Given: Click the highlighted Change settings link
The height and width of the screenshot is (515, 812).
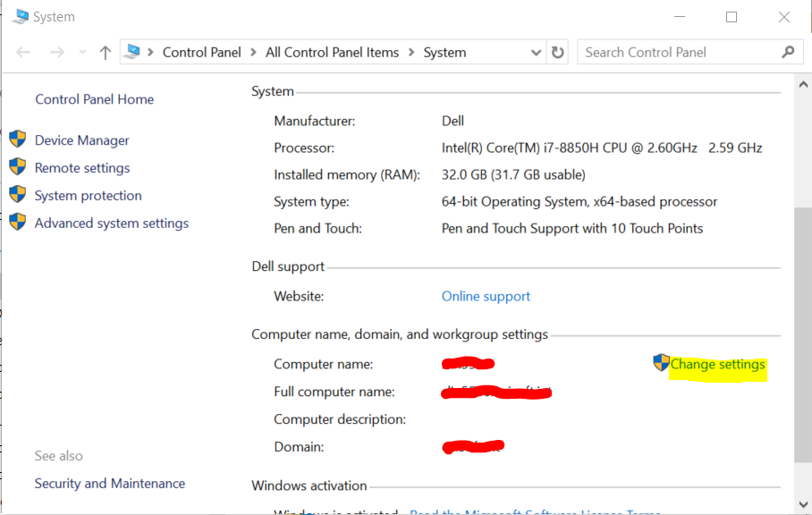Looking at the screenshot, I should pos(717,365).
